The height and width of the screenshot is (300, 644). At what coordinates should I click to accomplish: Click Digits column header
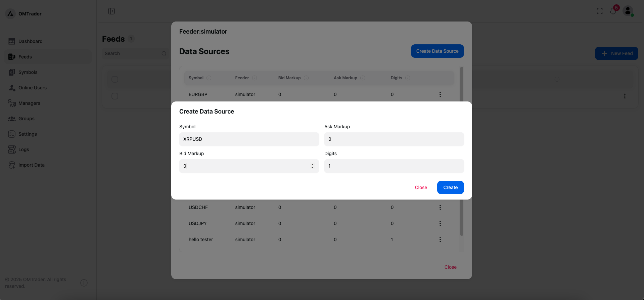[397, 78]
